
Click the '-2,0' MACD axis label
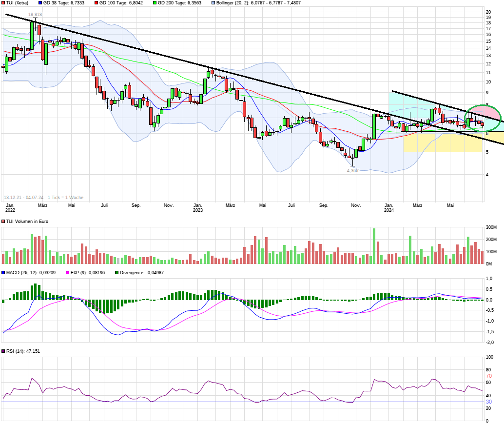click(490, 343)
